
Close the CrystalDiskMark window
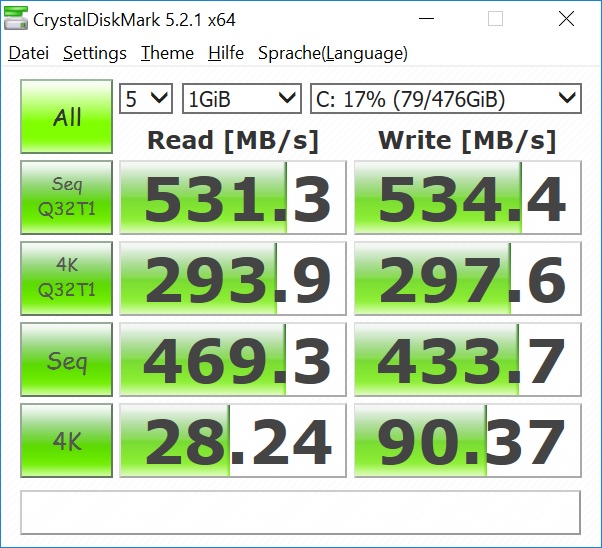coord(566,18)
